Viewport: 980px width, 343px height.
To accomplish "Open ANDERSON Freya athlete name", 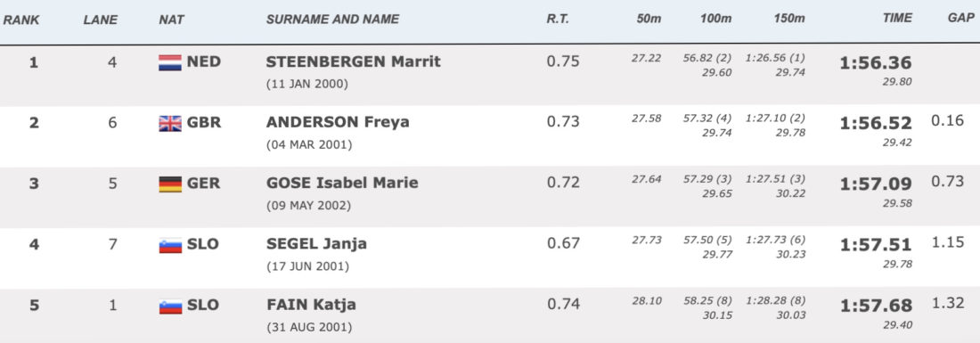I will click(x=338, y=122).
